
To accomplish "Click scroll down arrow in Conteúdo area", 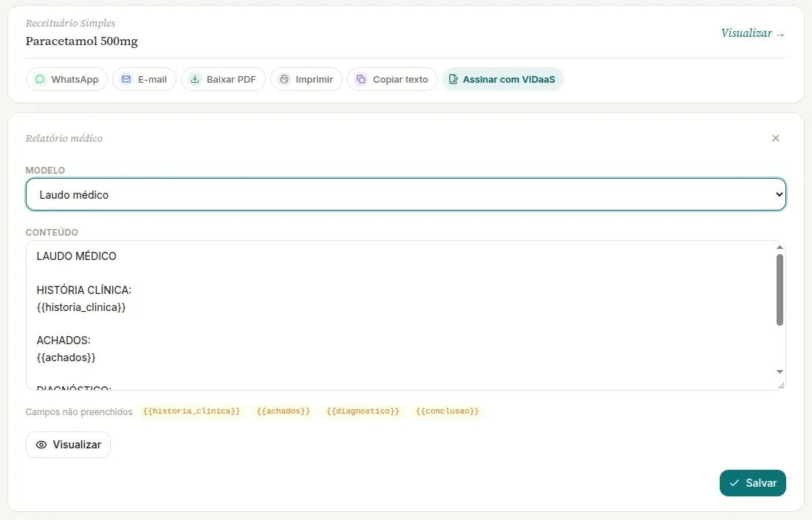I will point(780,372).
